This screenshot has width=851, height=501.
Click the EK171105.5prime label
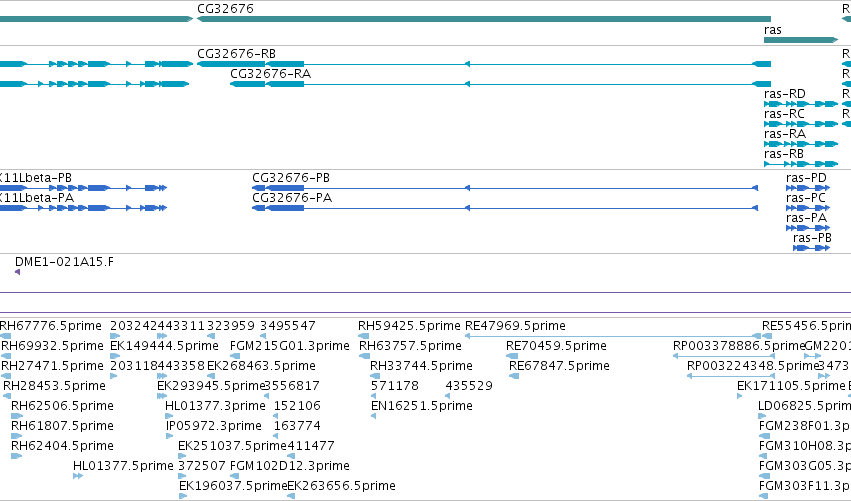pyautogui.click(x=791, y=386)
